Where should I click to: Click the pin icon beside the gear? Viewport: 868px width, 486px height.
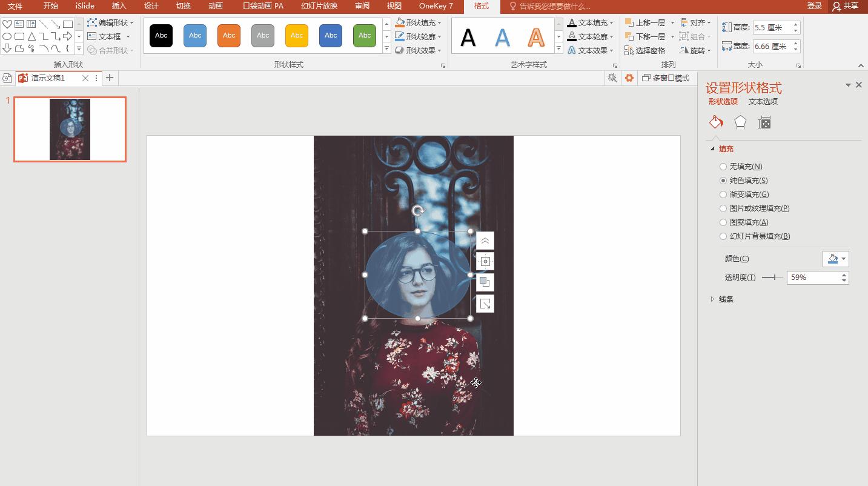[x=612, y=78]
